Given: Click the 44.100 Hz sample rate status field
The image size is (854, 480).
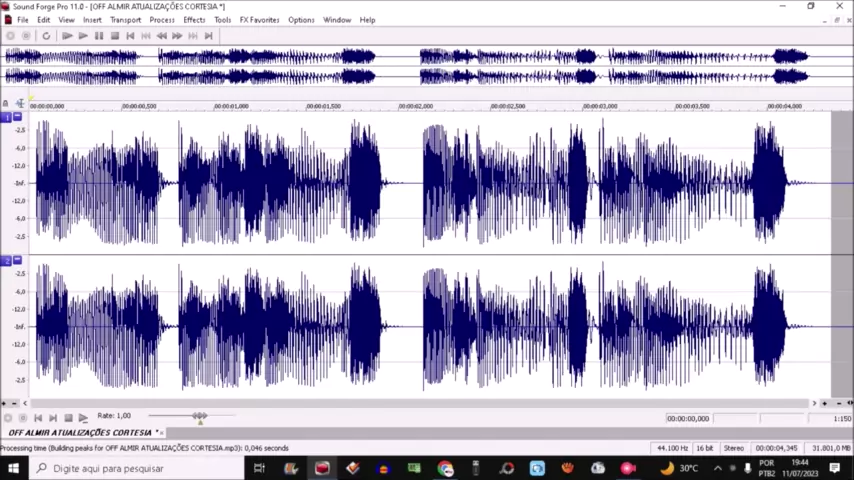Looking at the screenshot, I should point(670,448).
